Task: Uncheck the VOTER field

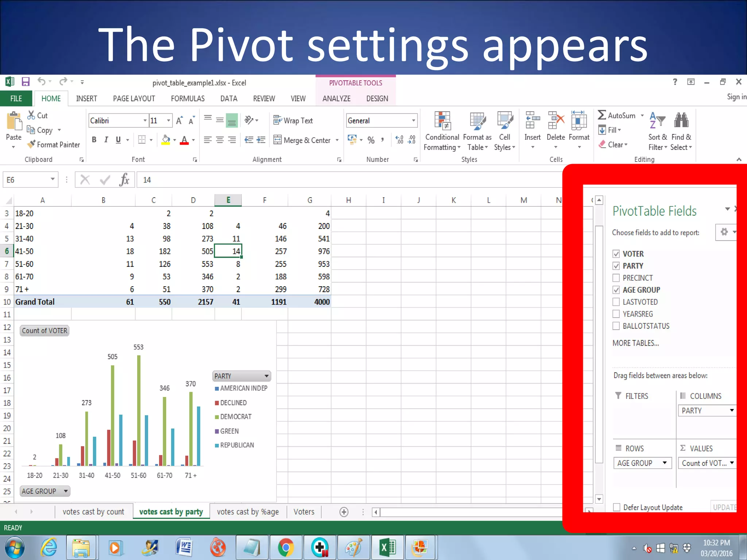Action: point(616,254)
